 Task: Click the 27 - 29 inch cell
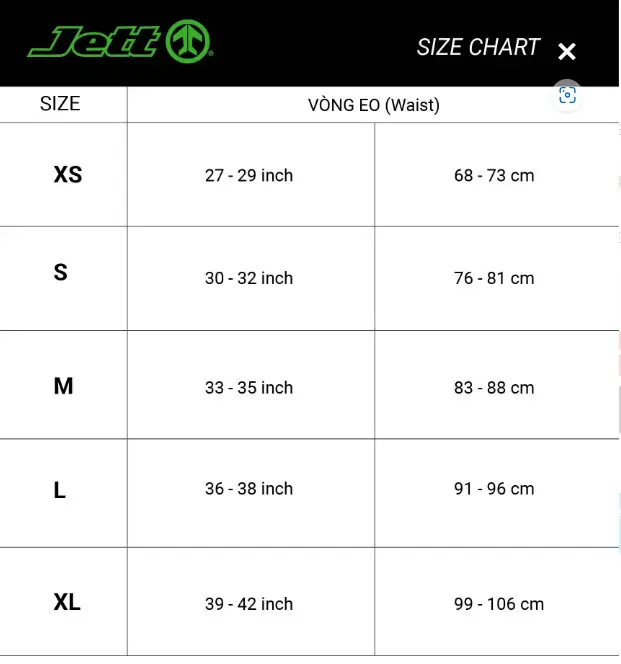[249, 175]
